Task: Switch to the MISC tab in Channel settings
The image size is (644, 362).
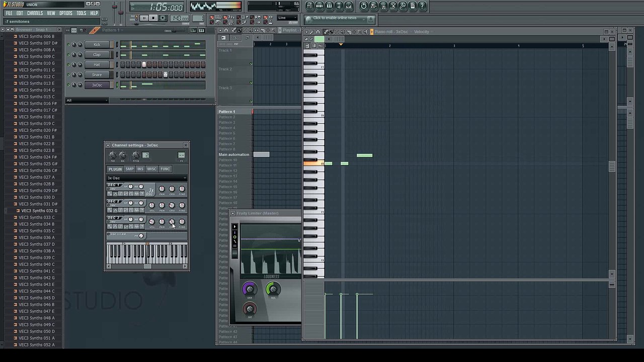Action: [152, 169]
